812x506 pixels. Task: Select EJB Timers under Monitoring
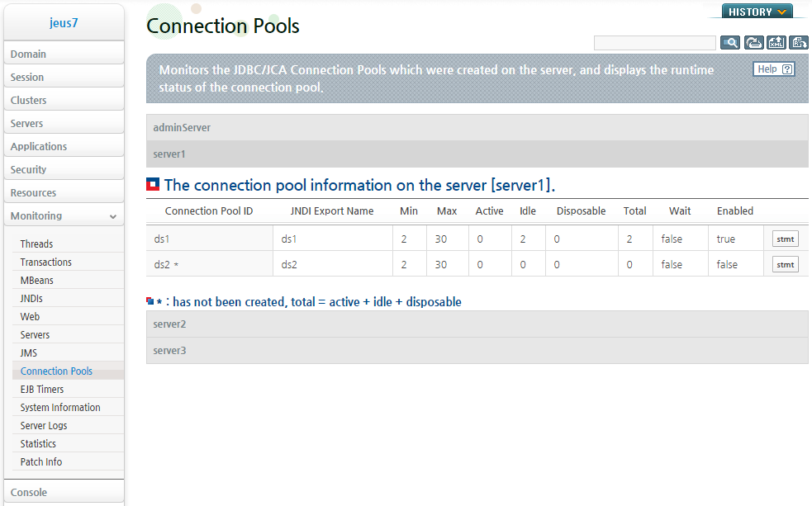click(x=68, y=389)
